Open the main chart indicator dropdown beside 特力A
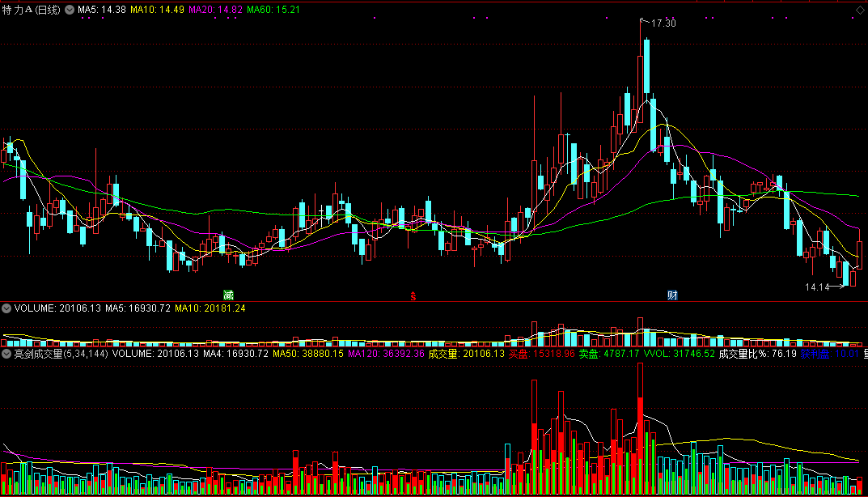Image resolution: width=868 pixels, height=497 pixels. tap(70, 10)
